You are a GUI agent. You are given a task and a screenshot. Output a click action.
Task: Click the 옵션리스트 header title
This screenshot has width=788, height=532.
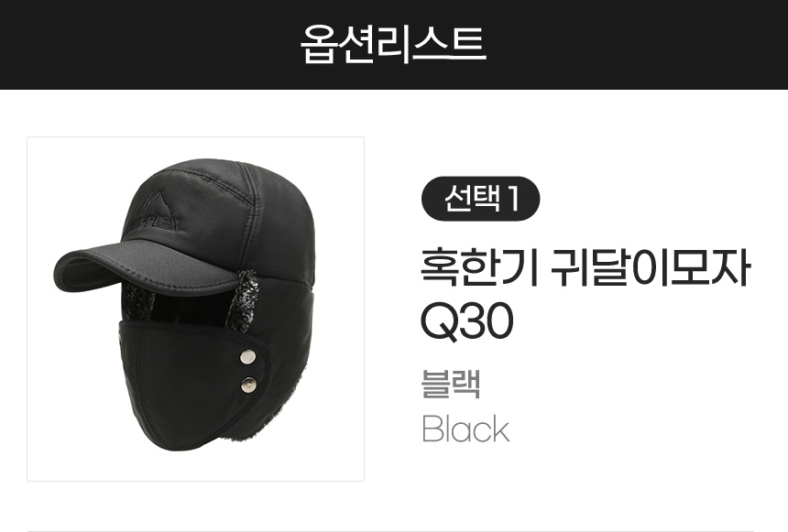point(393,44)
